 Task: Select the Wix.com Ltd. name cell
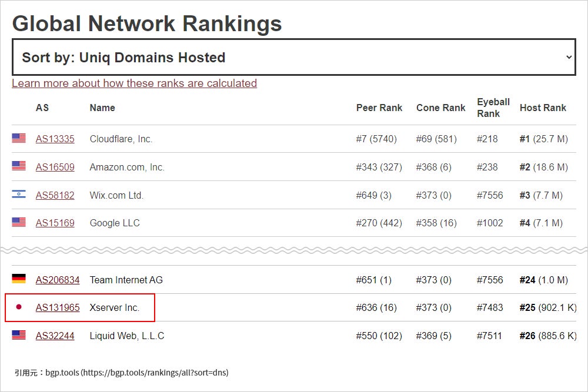[116, 195]
